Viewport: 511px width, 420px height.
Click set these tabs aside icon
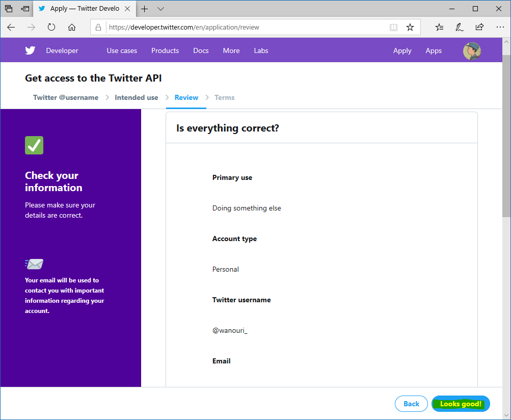tap(25, 9)
